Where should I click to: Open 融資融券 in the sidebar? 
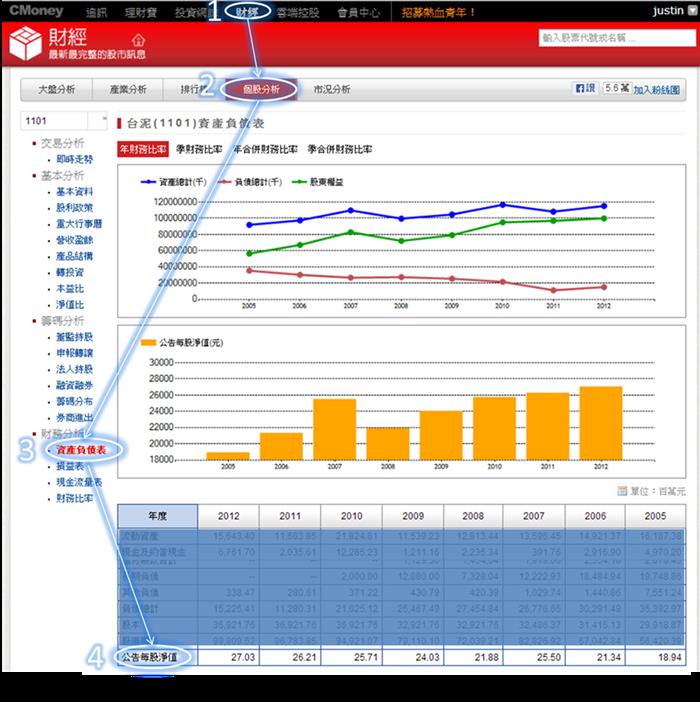74,385
